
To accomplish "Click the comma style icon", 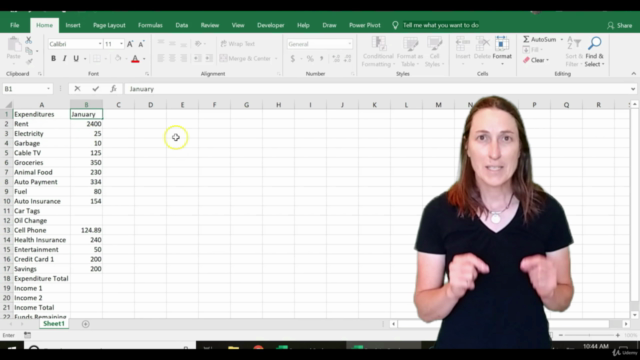I will coord(322,59).
